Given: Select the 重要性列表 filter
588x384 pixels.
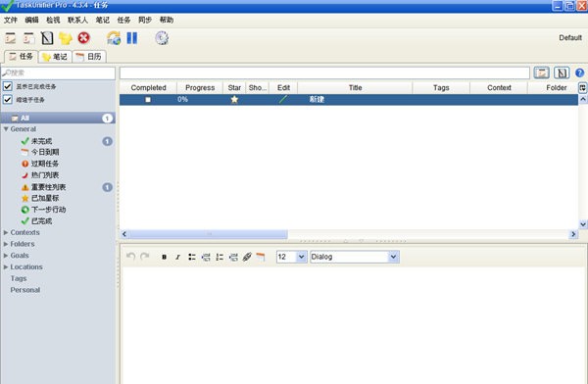Looking at the screenshot, I should [x=48, y=187].
